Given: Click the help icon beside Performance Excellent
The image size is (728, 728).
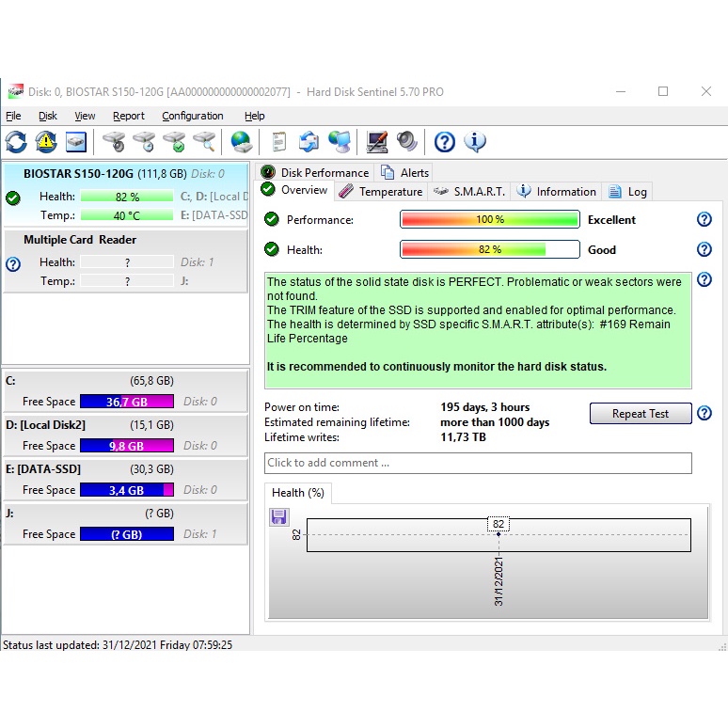Looking at the screenshot, I should 704,219.
